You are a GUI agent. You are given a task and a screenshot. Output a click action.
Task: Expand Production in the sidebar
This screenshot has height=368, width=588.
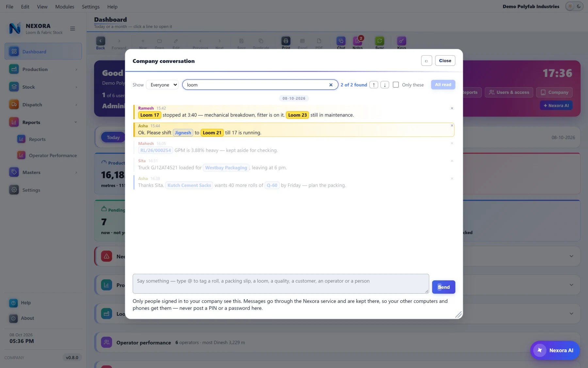point(43,69)
